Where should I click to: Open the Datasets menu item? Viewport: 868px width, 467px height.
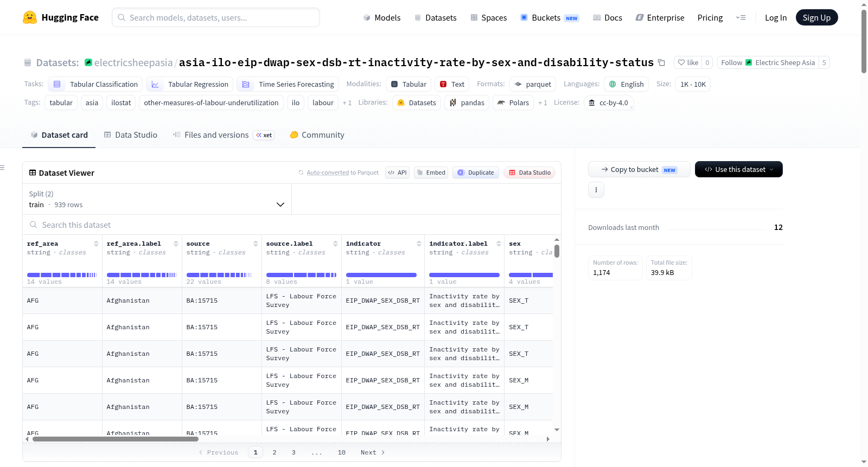(x=436, y=17)
